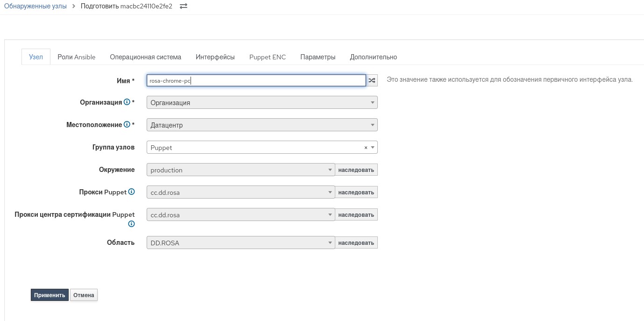Open the Область DD.ROSA dropdown

click(x=240, y=243)
